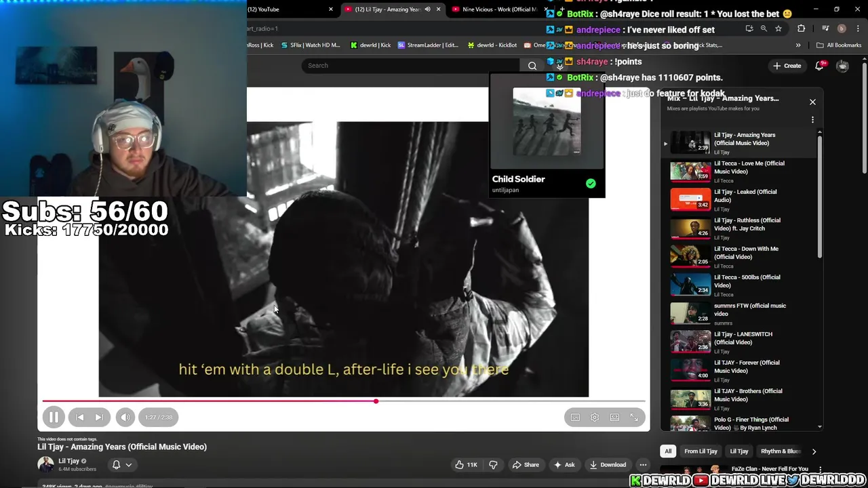Screen dimensions: 868x488
Task: Open the dewrld | Kick bookmark
Action: coord(370,45)
